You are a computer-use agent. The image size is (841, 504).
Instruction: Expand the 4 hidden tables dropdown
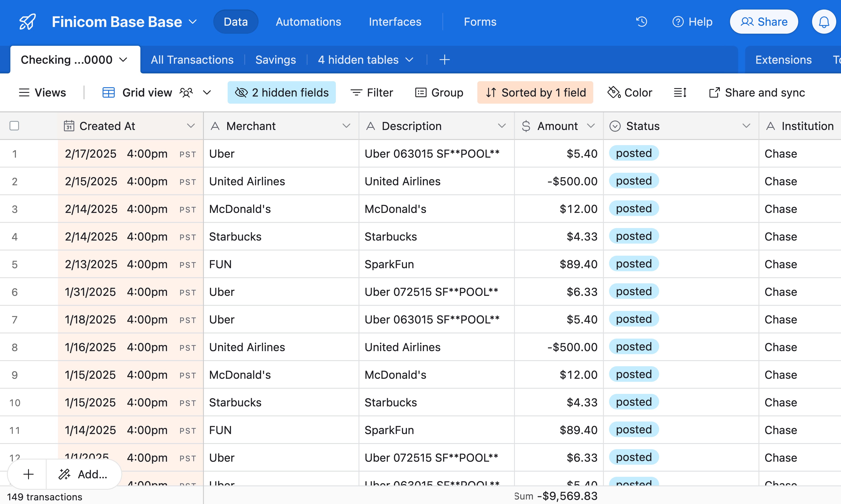coord(365,60)
